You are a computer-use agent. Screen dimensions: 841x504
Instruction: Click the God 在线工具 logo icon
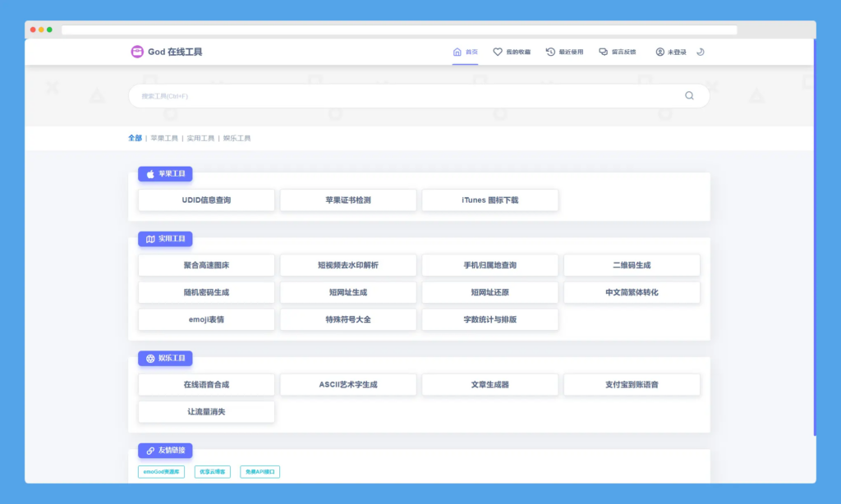(137, 52)
